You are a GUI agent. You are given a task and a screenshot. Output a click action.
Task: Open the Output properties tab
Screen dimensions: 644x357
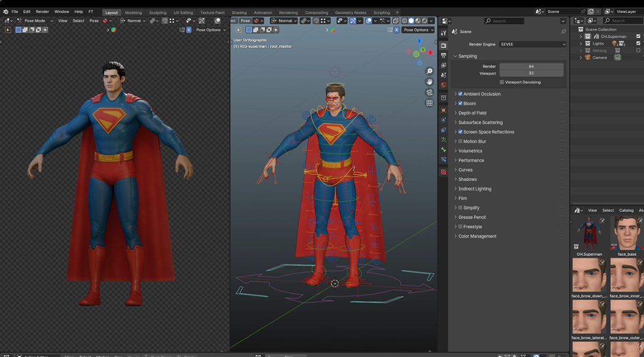click(x=444, y=56)
